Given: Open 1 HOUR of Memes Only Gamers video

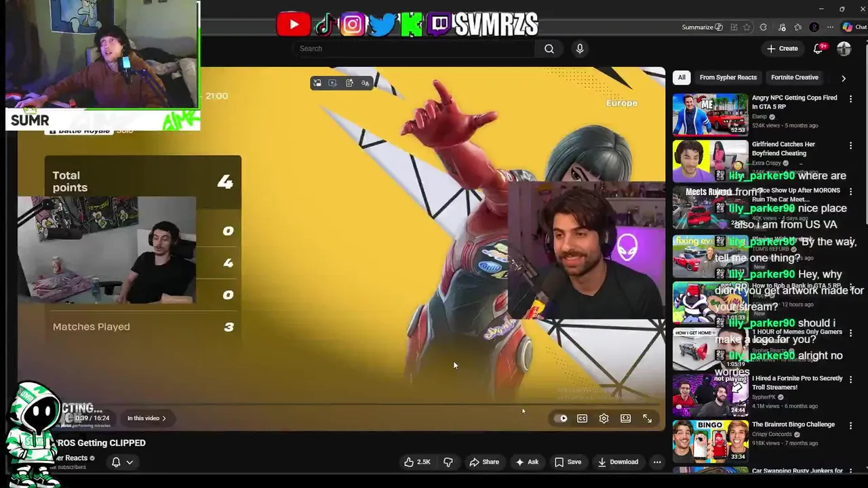Looking at the screenshot, I should pos(797,332).
